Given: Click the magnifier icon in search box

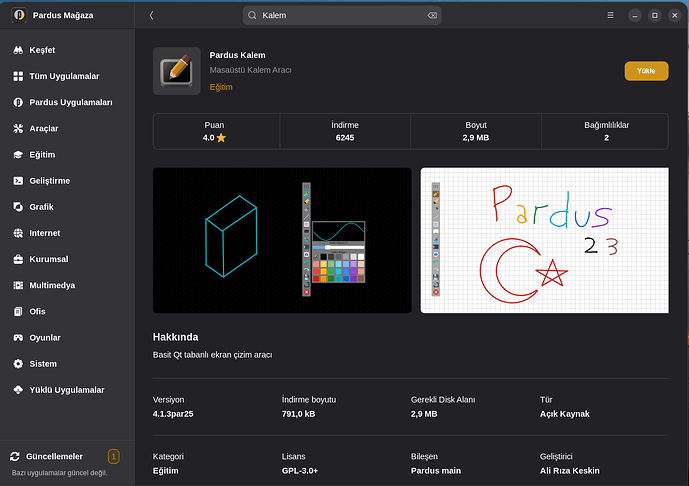Looking at the screenshot, I should coord(252,15).
